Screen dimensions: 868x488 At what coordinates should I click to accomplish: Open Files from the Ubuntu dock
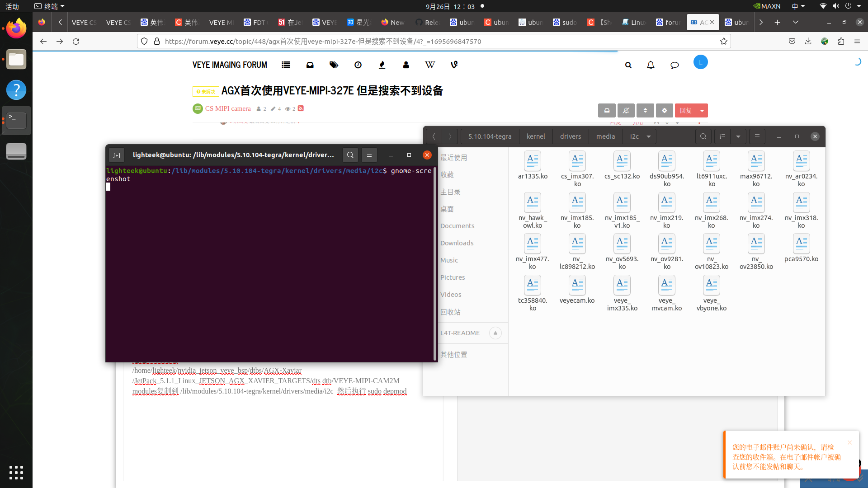16,59
